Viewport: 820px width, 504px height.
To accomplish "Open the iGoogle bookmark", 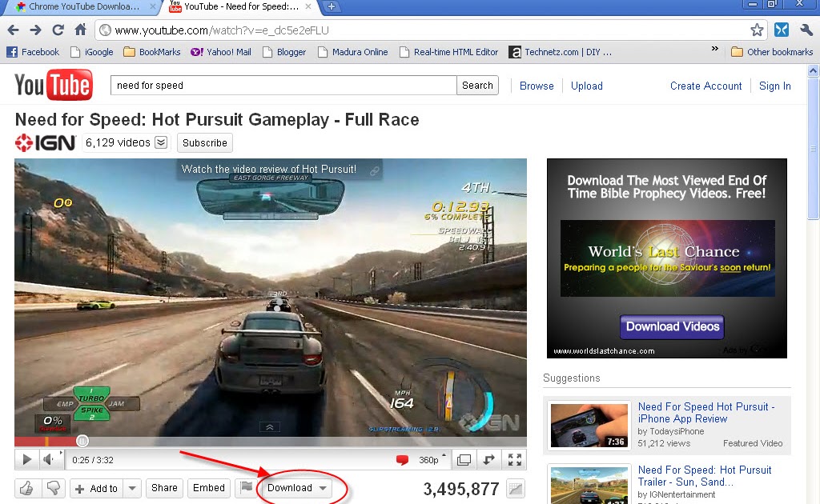I will (92, 52).
